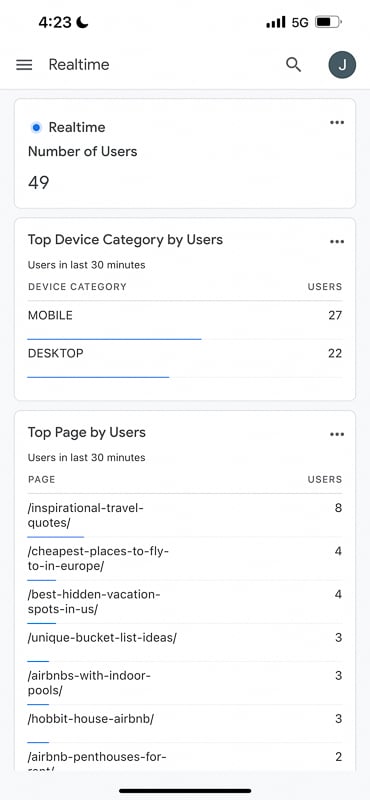Tap the iOS home indicator bar
This screenshot has width=370, height=800.
[185, 791]
